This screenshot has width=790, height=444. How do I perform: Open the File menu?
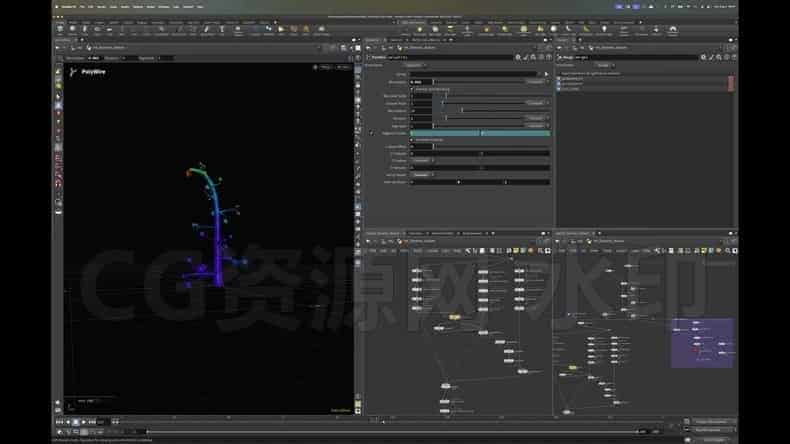point(83,7)
